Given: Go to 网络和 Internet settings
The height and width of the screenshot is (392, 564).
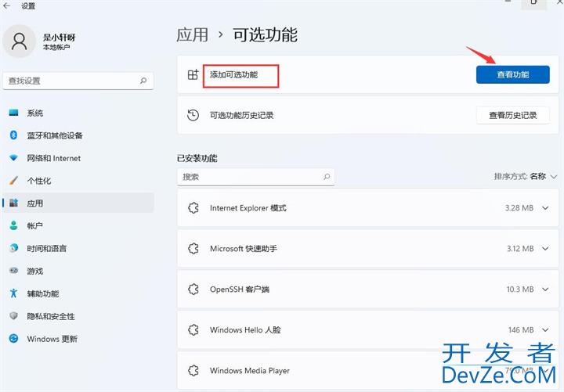Looking at the screenshot, I should (x=78, y=158).
